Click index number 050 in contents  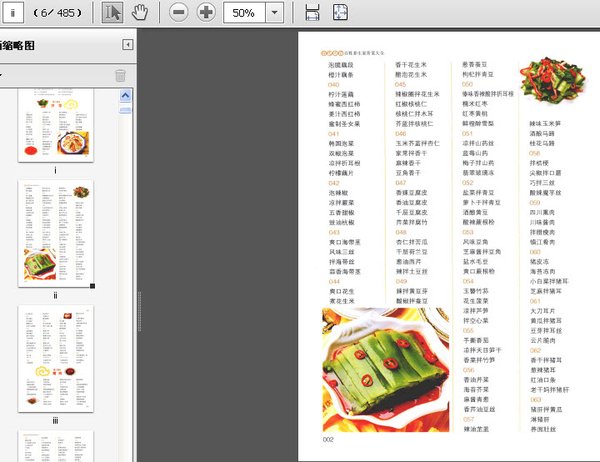coord(467,84)
